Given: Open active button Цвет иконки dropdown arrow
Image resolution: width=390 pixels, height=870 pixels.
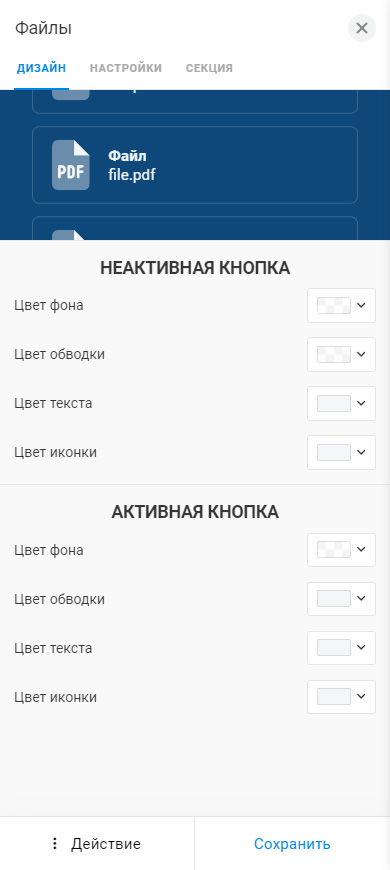Looking at the screenshot, I should point(361,696).
